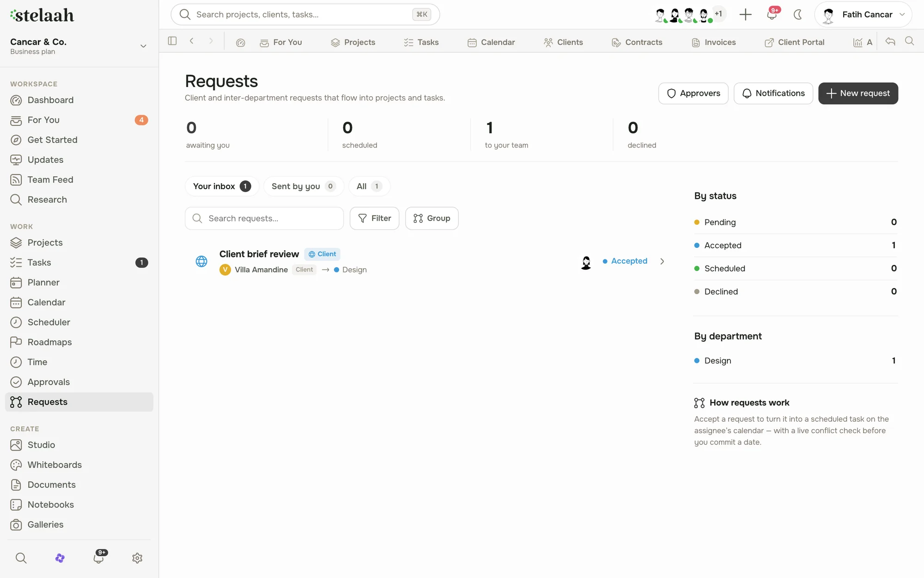Open Scheduler in the sidebar
This screenshot has height=578, width=924.
point(79,322)
